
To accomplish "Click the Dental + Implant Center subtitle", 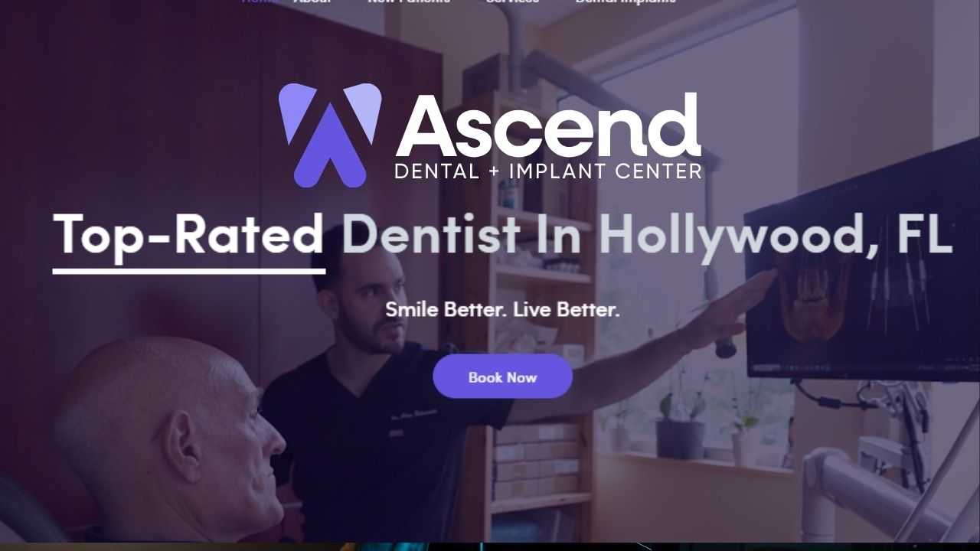I will 548,171.
